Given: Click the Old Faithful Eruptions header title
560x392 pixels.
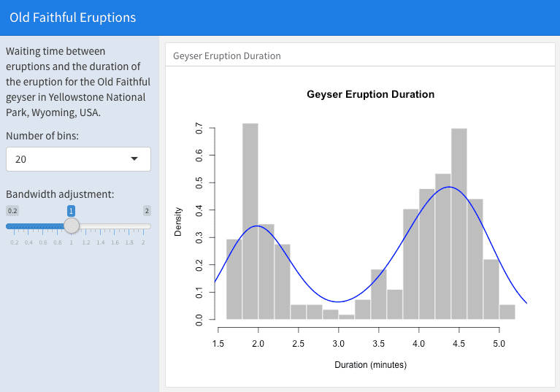Looking at the screenshot, I should [x=73, y=18].
